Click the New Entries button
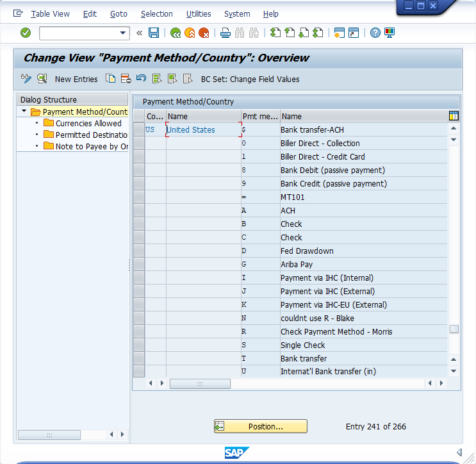The height and width of the screenshot is (464, 476). point(76,79)
